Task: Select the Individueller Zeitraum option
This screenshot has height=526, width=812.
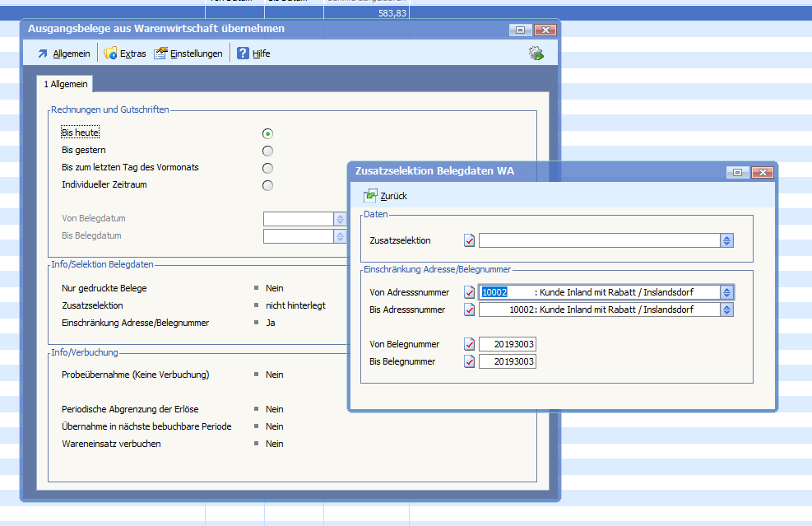Action: click(x=267, y=185)
